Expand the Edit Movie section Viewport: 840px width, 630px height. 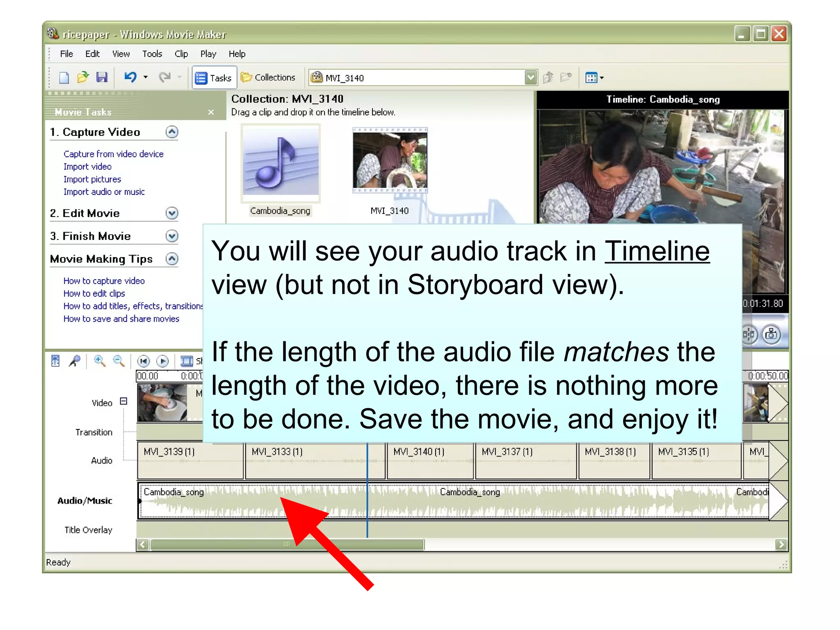[x=172, y=213]
